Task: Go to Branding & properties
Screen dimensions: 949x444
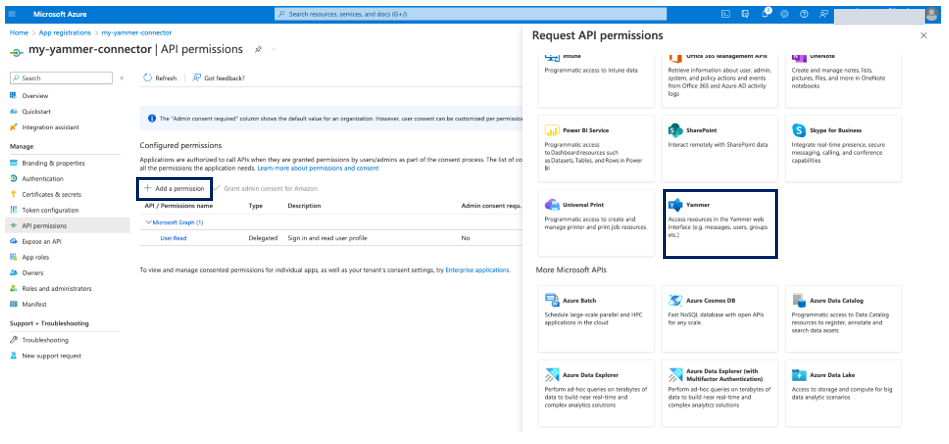Action: [53, 163]
